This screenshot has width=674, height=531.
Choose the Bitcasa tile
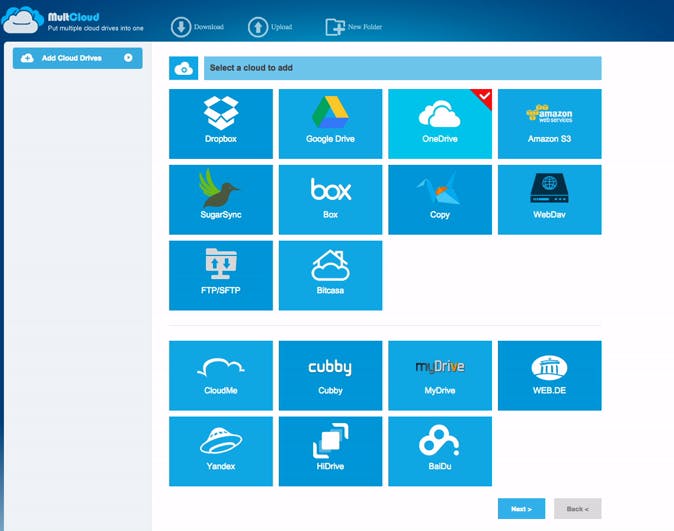click(x=330, y=275)
